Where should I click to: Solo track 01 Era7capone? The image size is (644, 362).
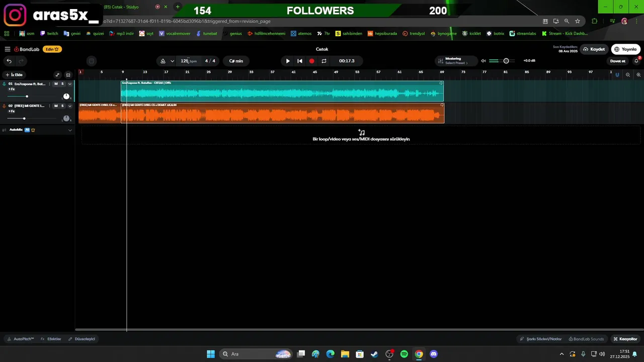[x=62, y=84]
